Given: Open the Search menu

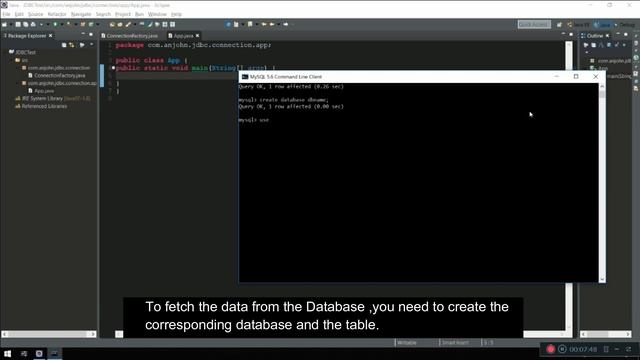Looking at the screenshot, I should point(103,14).
